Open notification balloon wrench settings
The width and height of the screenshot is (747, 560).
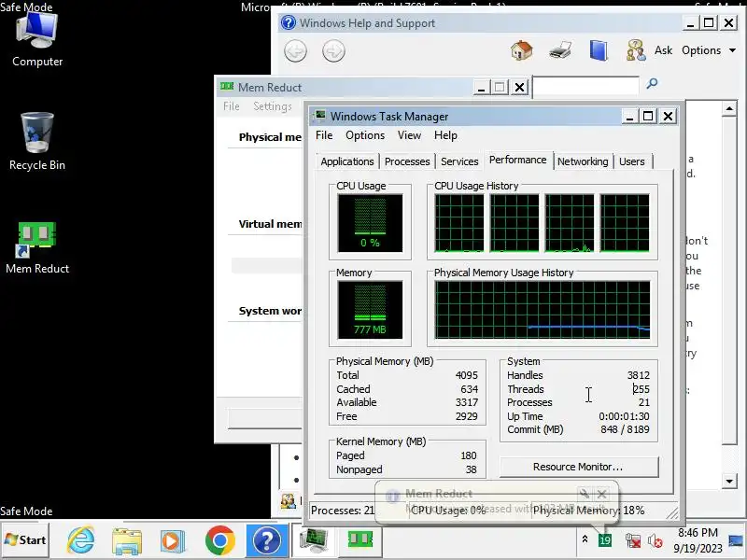(585, 494)
